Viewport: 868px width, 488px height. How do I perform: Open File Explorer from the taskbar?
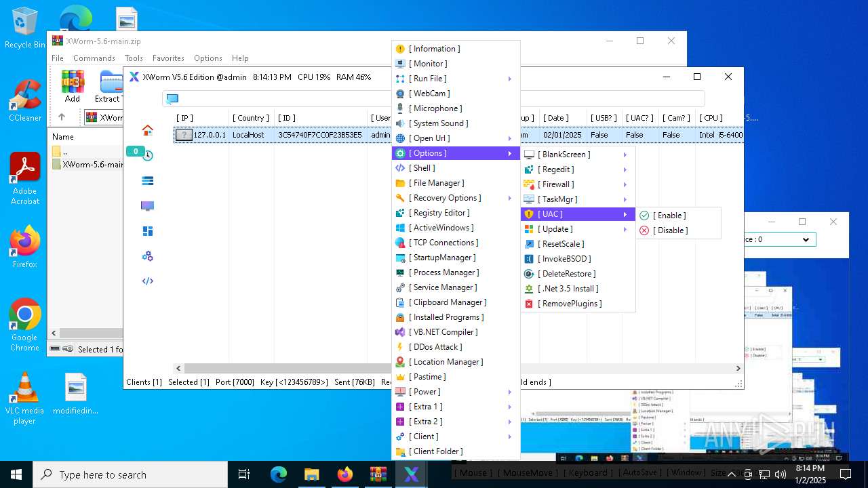pos(311,474)
